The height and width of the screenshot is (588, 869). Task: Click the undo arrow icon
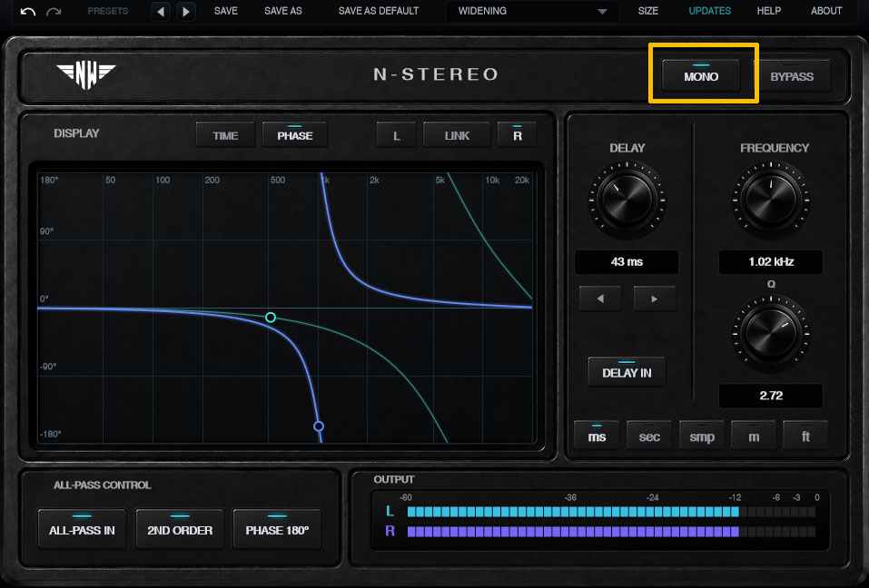(28, 11)
